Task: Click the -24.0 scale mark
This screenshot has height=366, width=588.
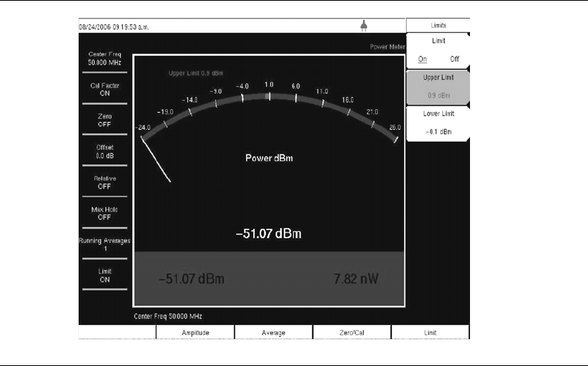Action: 143,128
